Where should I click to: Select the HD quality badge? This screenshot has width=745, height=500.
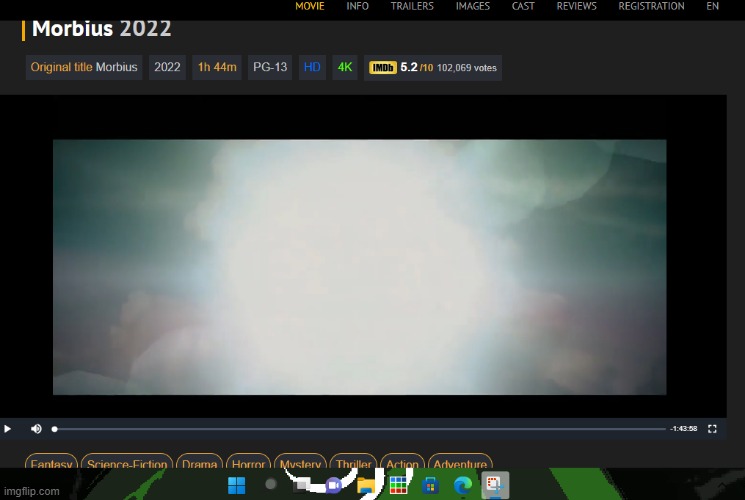click(312, 68)
